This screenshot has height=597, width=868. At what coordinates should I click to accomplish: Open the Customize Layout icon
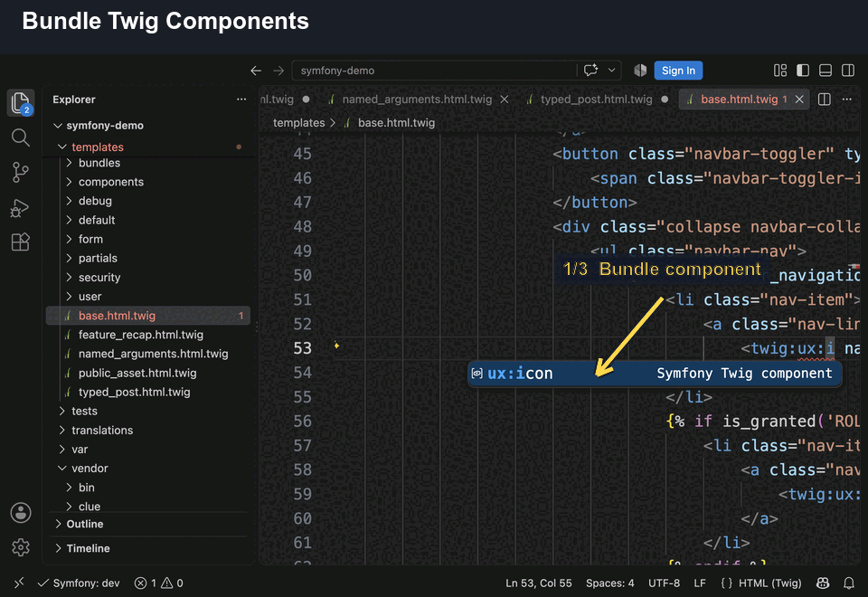click(x=780, y=71)
